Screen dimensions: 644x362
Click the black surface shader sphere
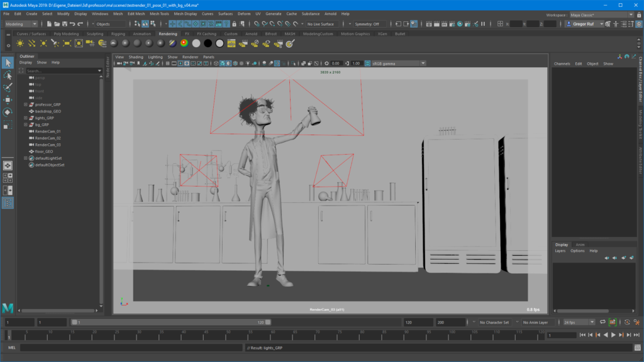pos(208,43)
